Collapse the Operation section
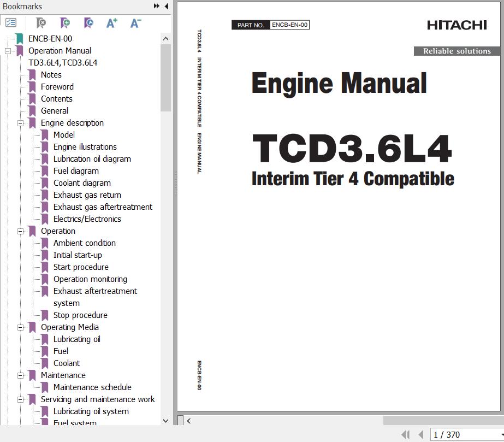504x442 pixels. click(x=20, y=231)
